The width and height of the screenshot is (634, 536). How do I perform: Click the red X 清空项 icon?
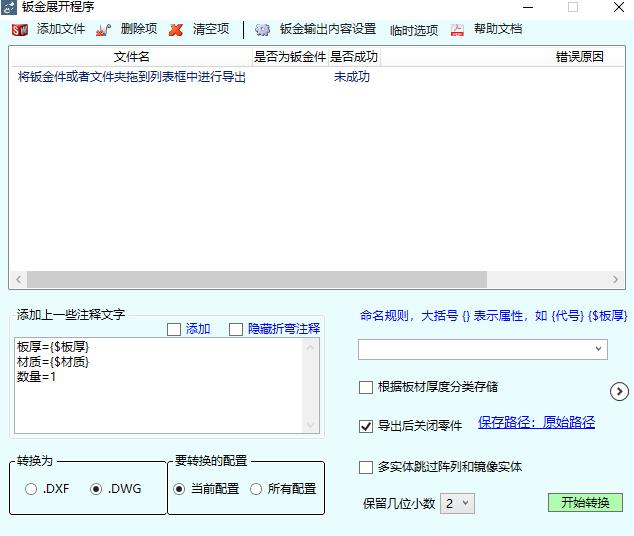coord(175,30)
